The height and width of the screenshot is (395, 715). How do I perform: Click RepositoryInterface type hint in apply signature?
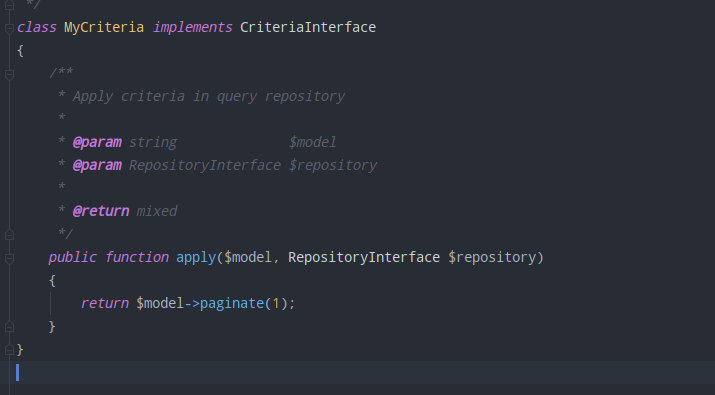(x=364, y=257)
